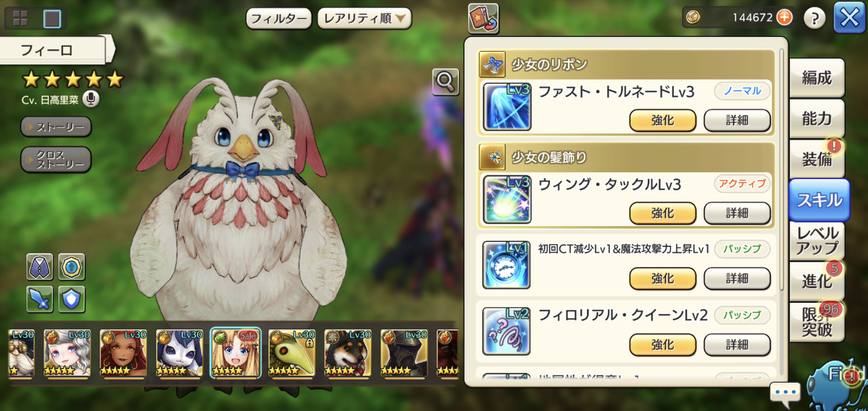Open the help question mark icon
The width and height of the screenshot is (868, 411).
[814, 18]
